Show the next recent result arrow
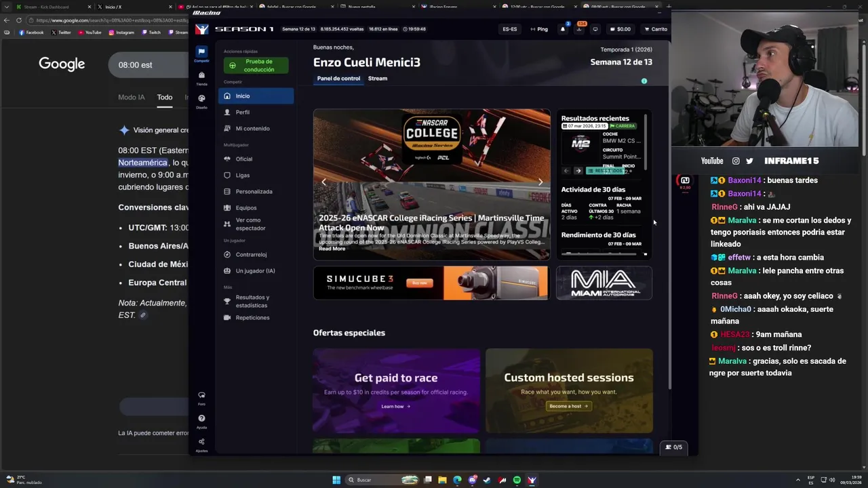Image resolution: width=868 pixels, height=488 pixels. [x=578, y=171]
